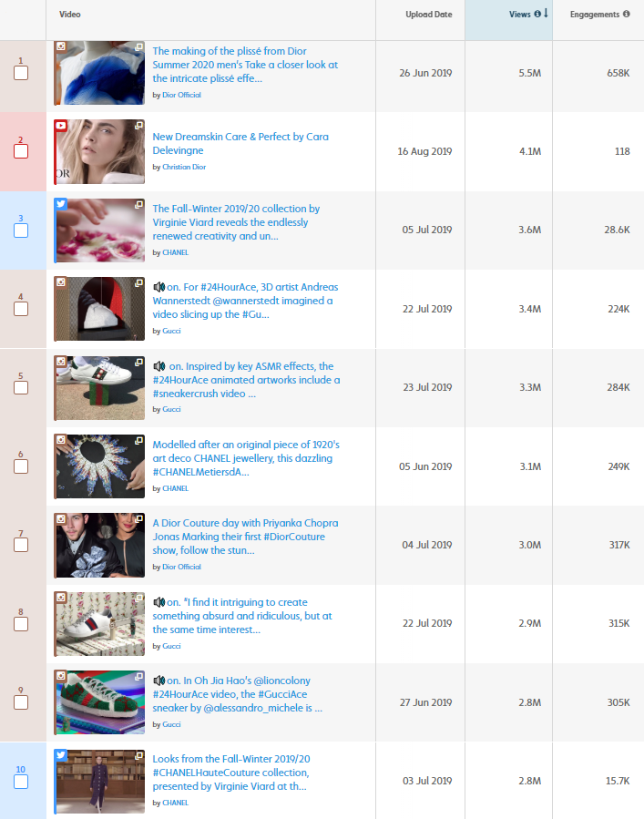Click the Video column header
The height and width of the screenshot is (819, 644).
(x=70, y=15)
